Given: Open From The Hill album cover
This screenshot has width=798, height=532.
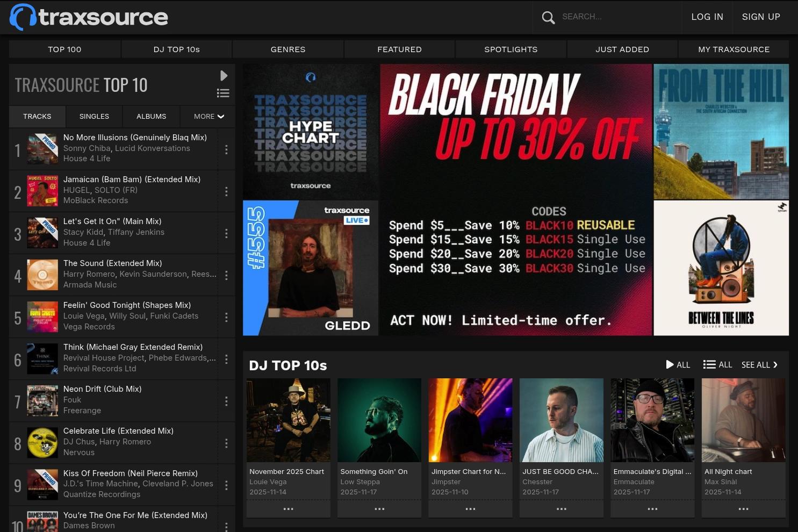Looking at the screenshot, I should coord(721,132).
